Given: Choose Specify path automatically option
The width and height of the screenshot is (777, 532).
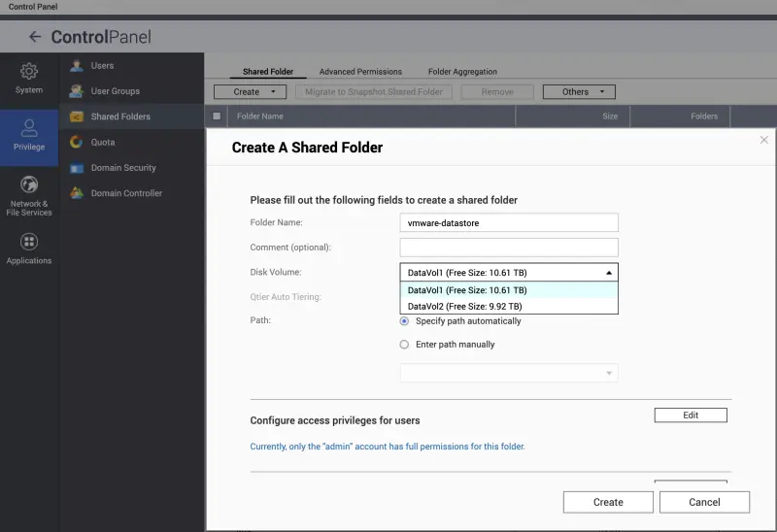Looking at the screenshot, I should tap(404, 321).
